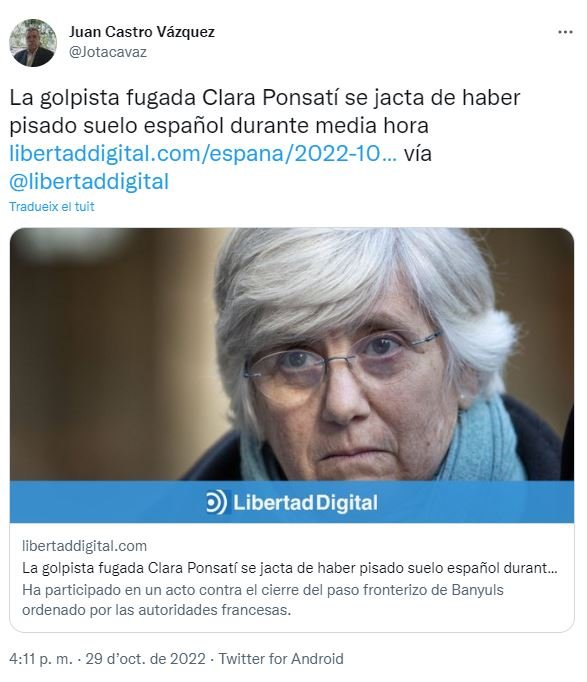This screenshot has height=682, width=587.
Task: Click the card description mentioning Banyuls
Action: [x=263, y=600]
